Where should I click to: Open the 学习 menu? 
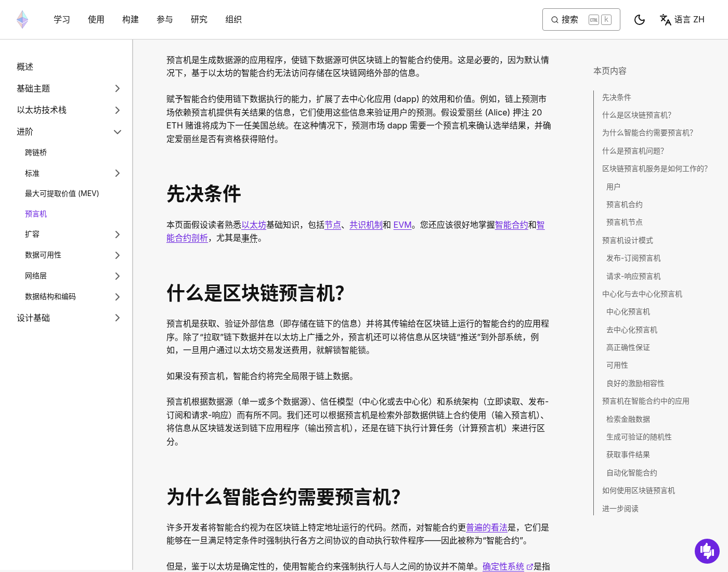(62, 19)
